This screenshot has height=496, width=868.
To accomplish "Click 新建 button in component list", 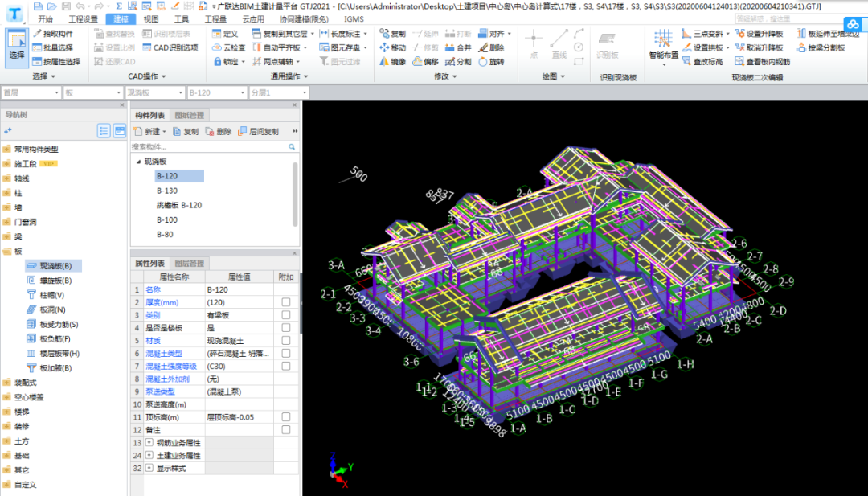I will (x=149, y=131).
